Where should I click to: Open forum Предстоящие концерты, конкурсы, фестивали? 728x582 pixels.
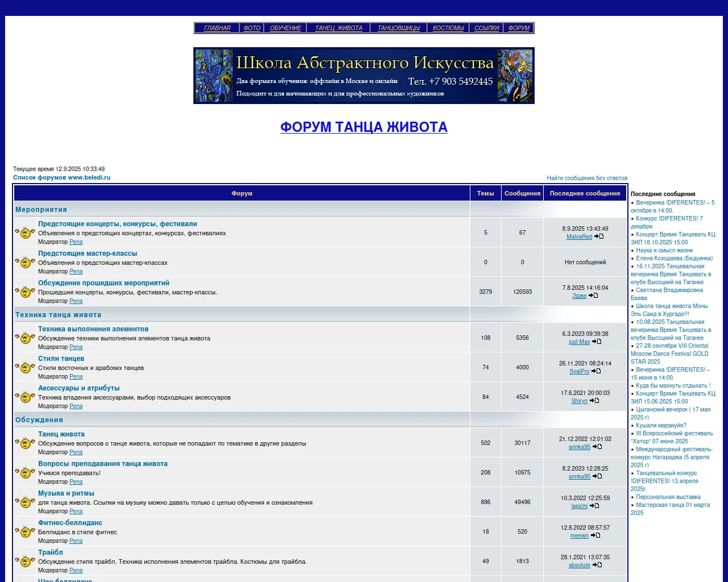(118, 224)
